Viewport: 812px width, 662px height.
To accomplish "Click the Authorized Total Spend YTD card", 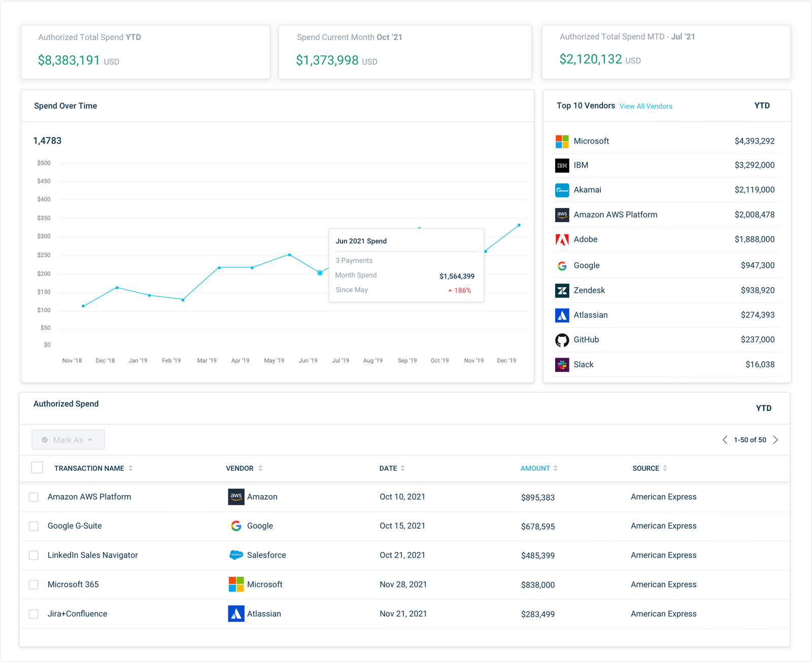I will [x=146, y=52].
